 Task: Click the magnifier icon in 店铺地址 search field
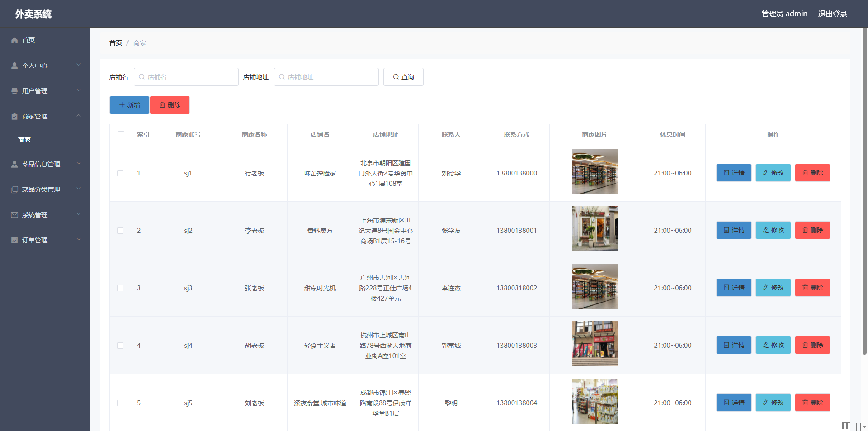pos(282,77)
